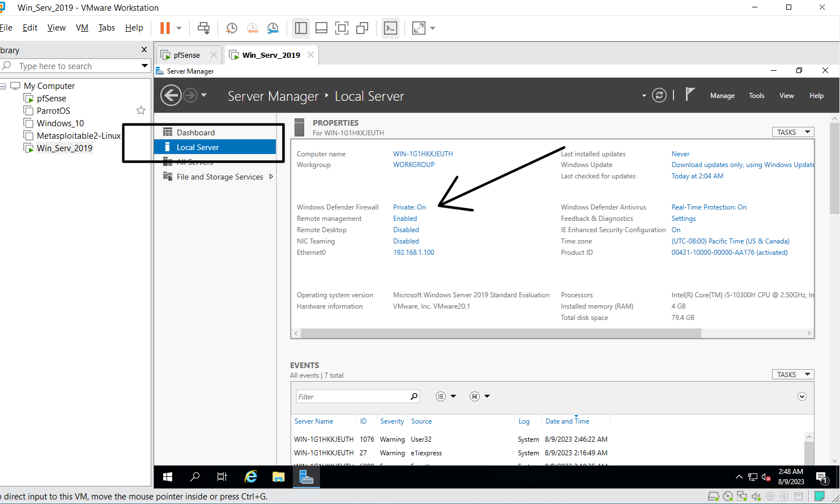This screenshot has height=504, width=840.
Task: Open the power options dropdown arrow
Action: click(x=179, y=28)
